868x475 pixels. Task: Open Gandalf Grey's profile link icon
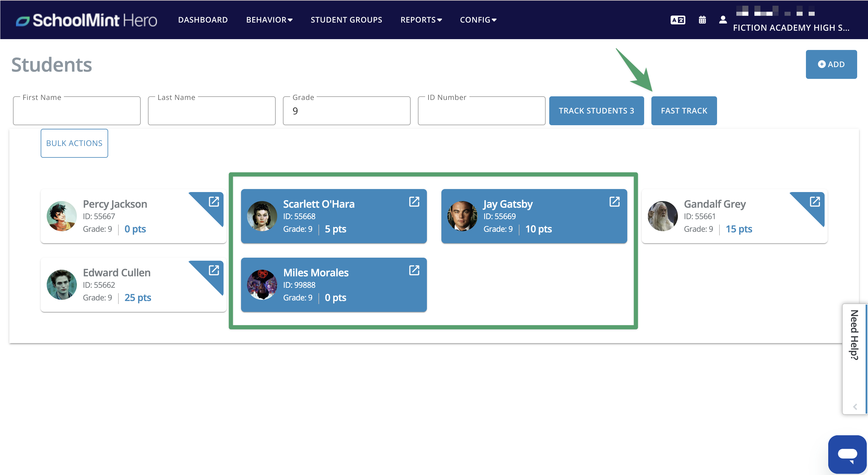[x=815, y=202]
